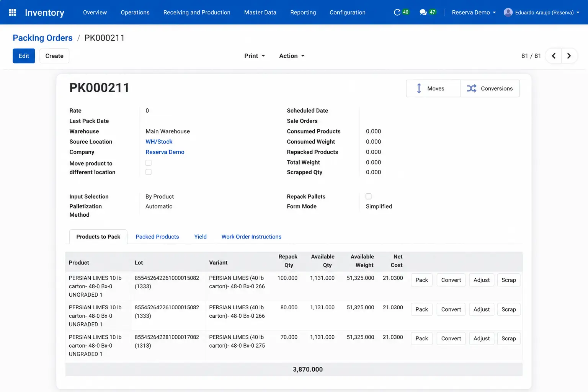Open the Overview menu
The width and height of the screenshot is (588, 392).
(95, 12)
